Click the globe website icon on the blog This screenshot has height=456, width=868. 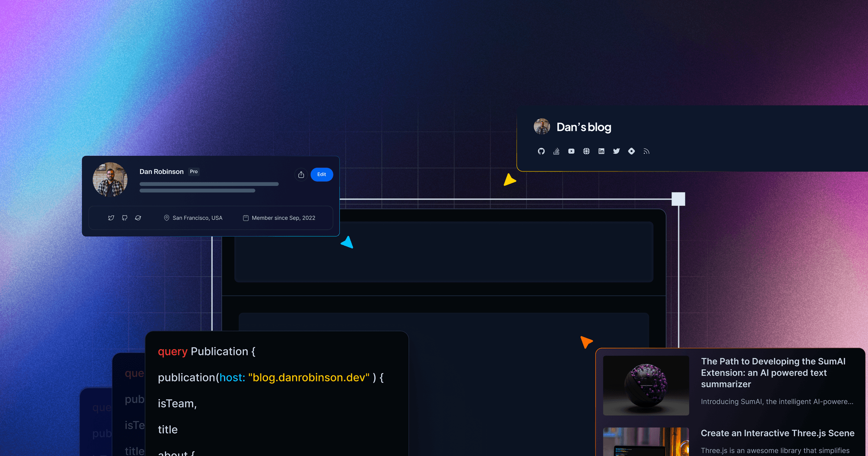[586, 151]
